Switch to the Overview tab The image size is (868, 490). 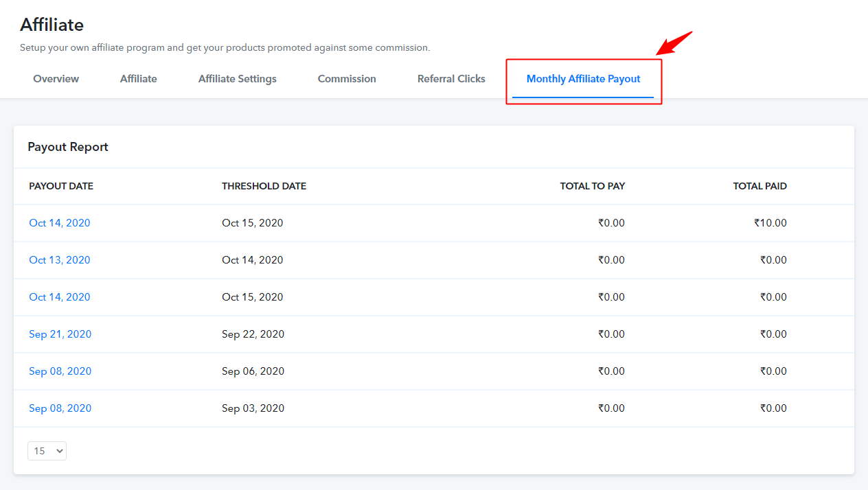(56, 78)
